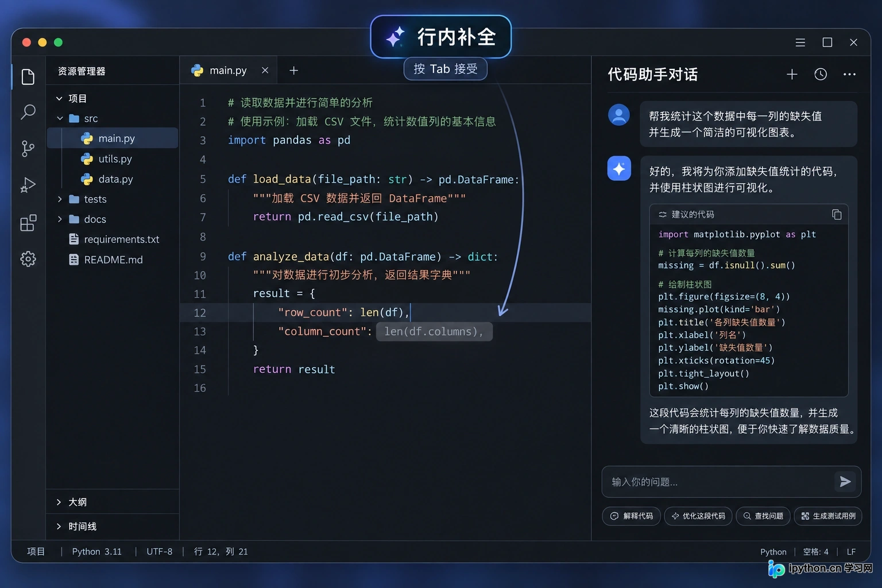Image resolution: width=882 pixels, height=588 pixels.
Task: Click UTF-8 encoding in status bar
Action: pos(159,552)
